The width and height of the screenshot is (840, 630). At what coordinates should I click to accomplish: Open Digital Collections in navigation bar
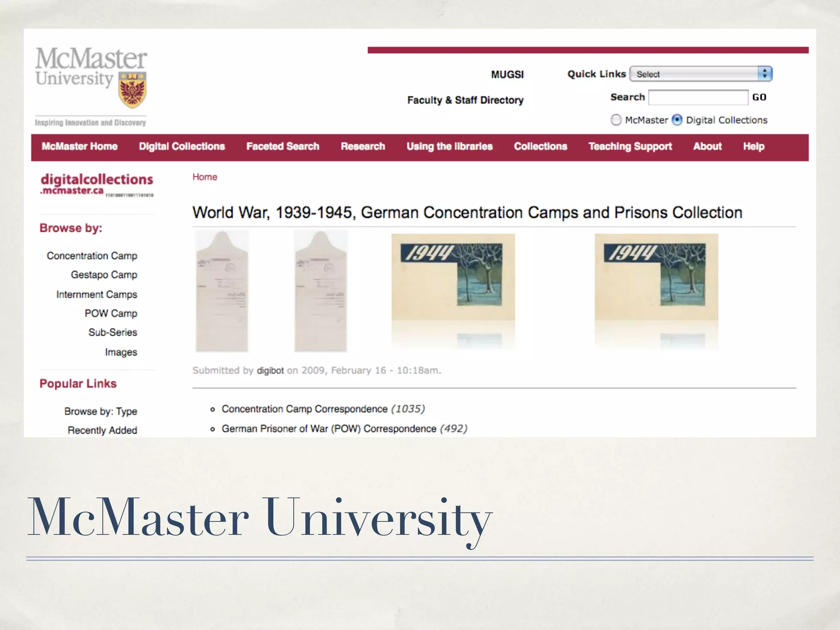coord(182,146)
